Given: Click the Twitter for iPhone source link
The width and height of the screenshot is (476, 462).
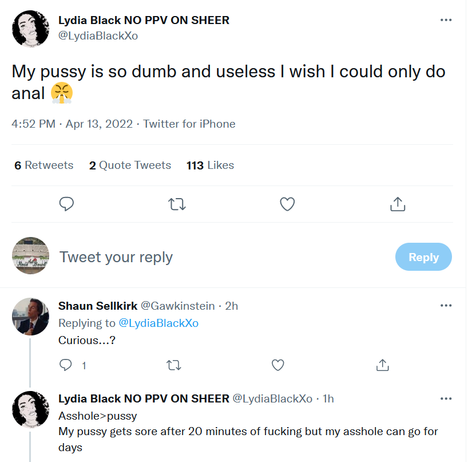Looking at the screenshot, I should pyautogui.click(x=189, y=124).
